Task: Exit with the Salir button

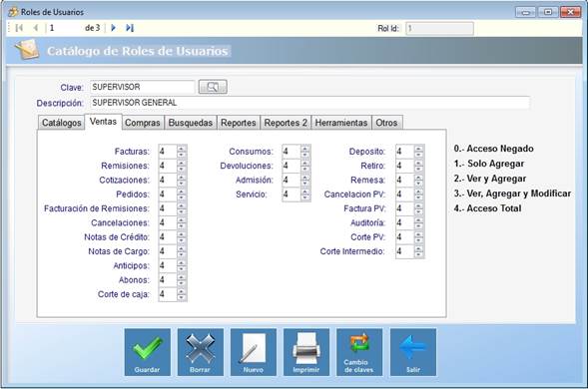Action: click(x=413, y=352)
